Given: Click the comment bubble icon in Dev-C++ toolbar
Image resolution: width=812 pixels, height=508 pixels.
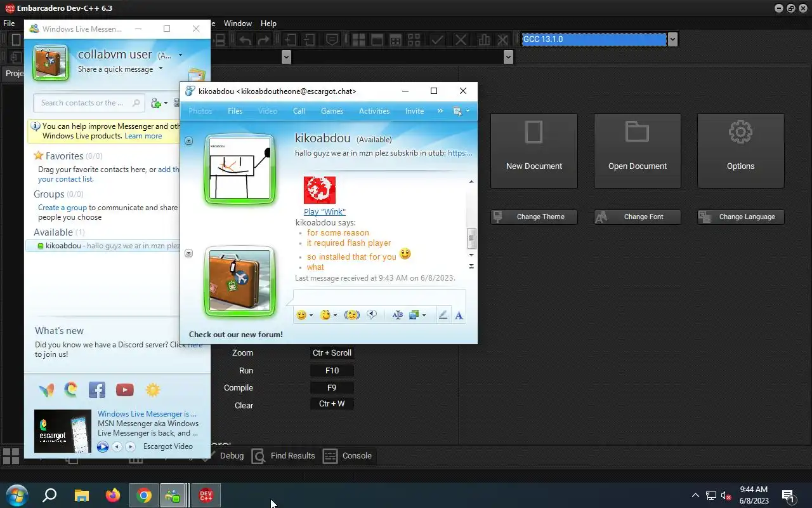Looking at the screenshot, I should pyautogui.click(x=332, y=39).
